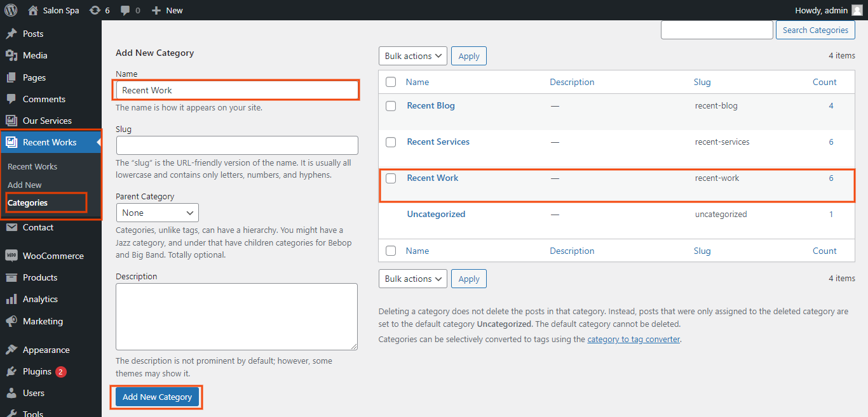Open the Media library sidebar icon
Image resolution: width=868 pixels, height=417 pixels.
coord(11,56)
